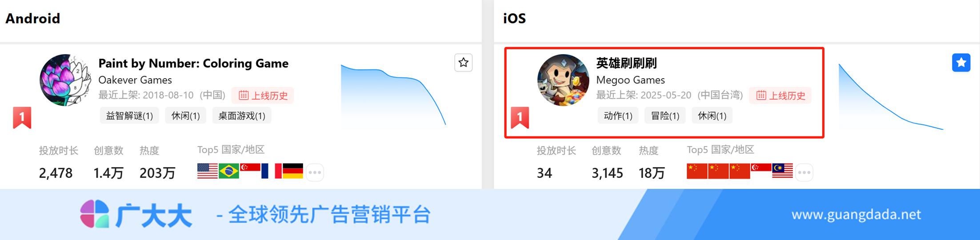
Task: Open the Android trend chart
Action: (x=393, y=96)
